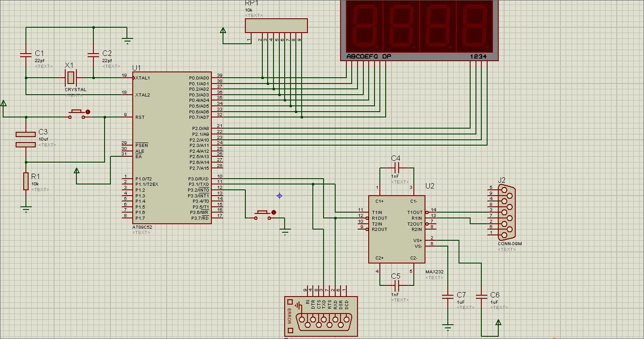Select the U1 AT89C52 microcontroller body
The height and width of the screenshot is (339, 644).
[x=173, y=148]
